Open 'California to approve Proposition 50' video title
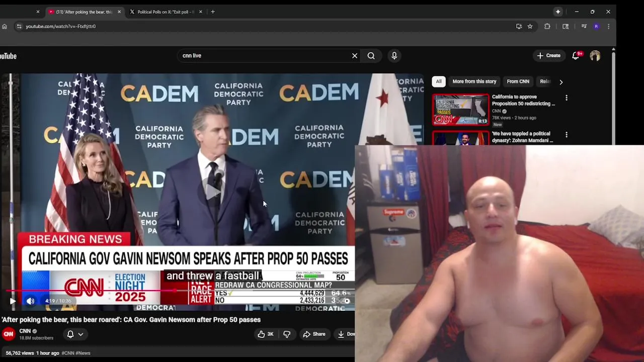 (524, 100)
